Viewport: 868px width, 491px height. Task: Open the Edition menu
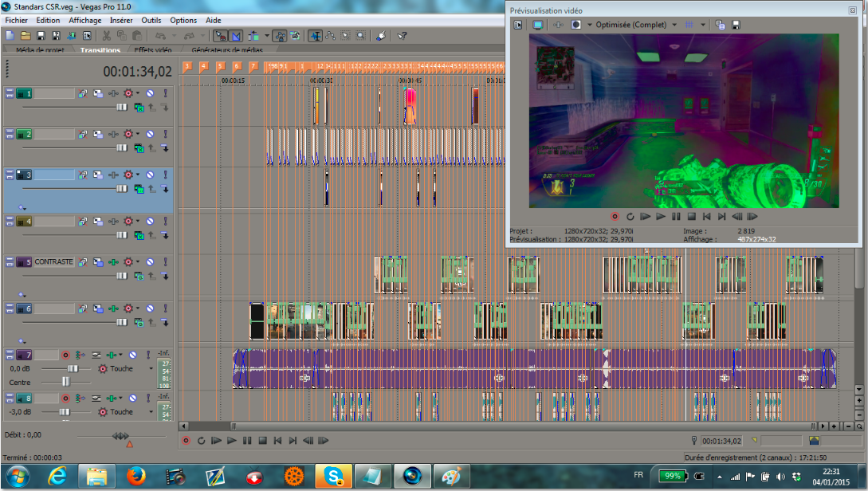(48, 20)
